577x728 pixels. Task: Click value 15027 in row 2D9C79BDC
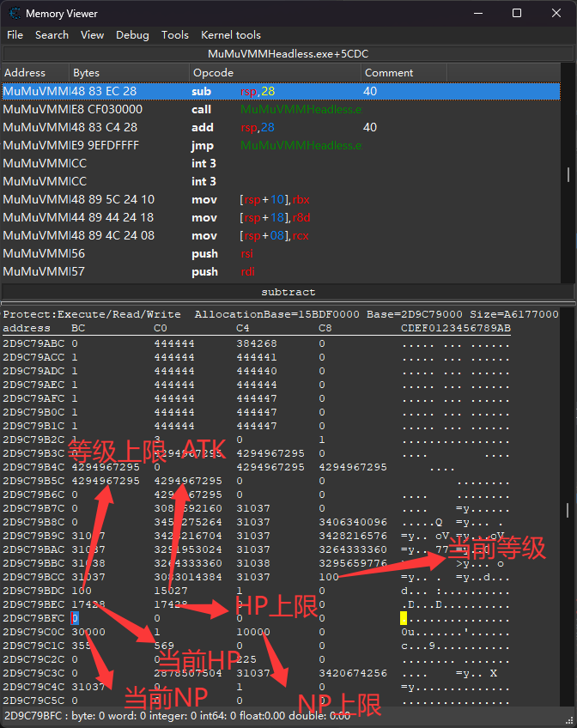tap(171, 591)
